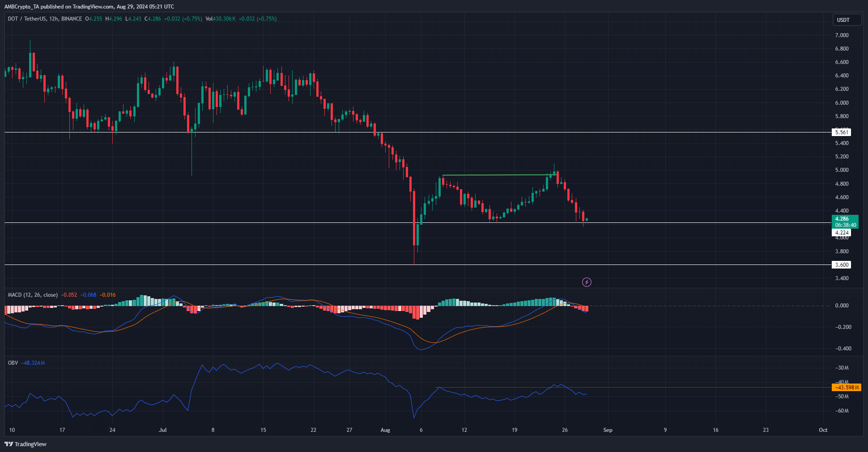This screenshot has width=868, height=452.
Task: Click the MACD histogram value -0.052
Action: [69, 295]
